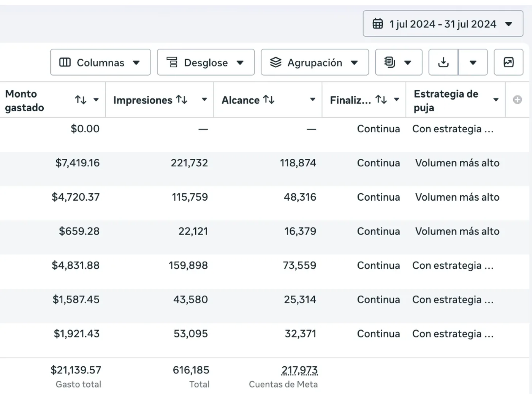Click the total spend $21,139.57
The image size is (532, 399).
tap(76, 370)
